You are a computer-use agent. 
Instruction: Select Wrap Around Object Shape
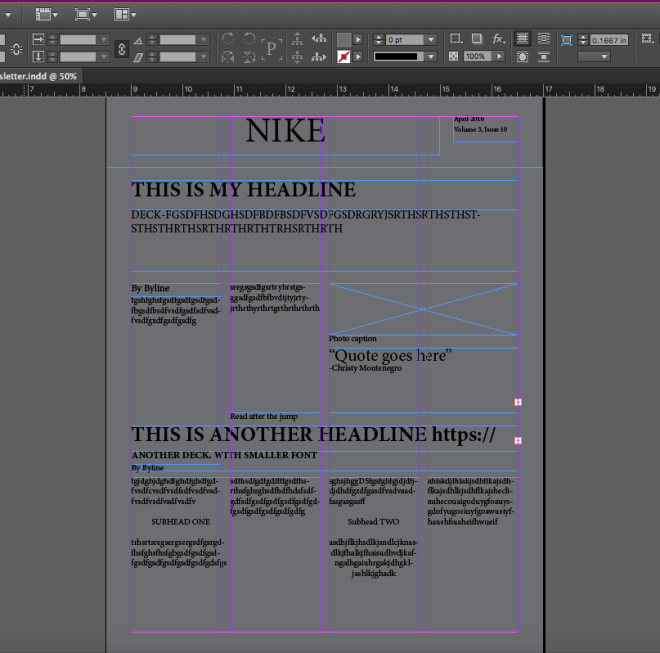pyautogui.click(x=522, y=57)
